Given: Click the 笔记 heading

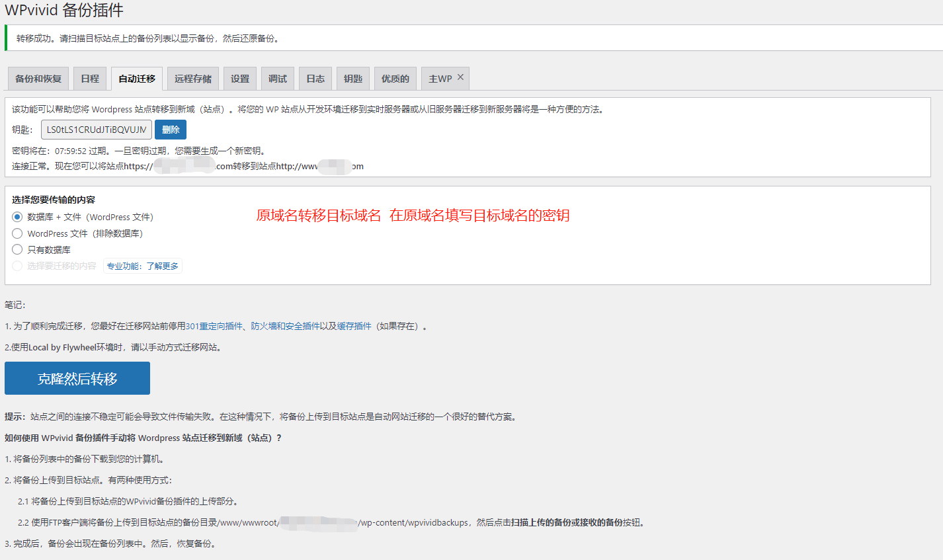Looking at the screenshot, I should click(15, 305).
